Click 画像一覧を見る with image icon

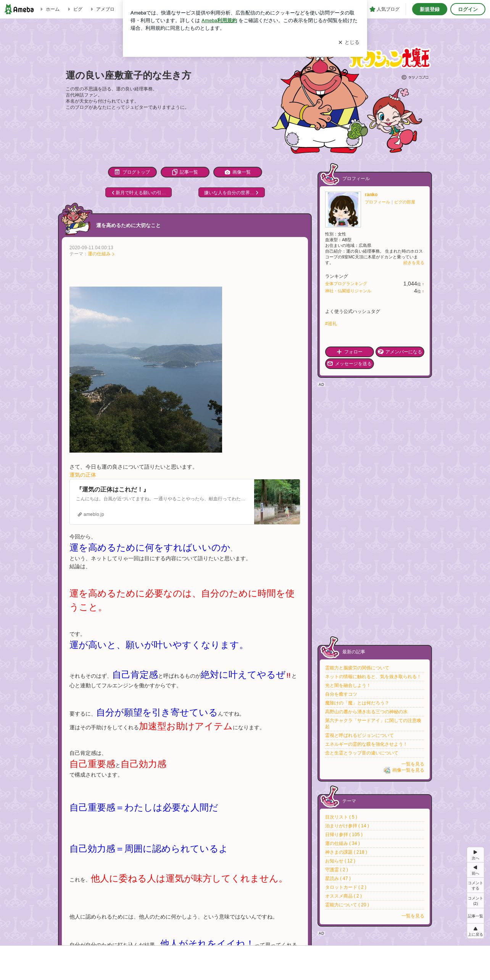pyautogui.click(x=405, y=770)
